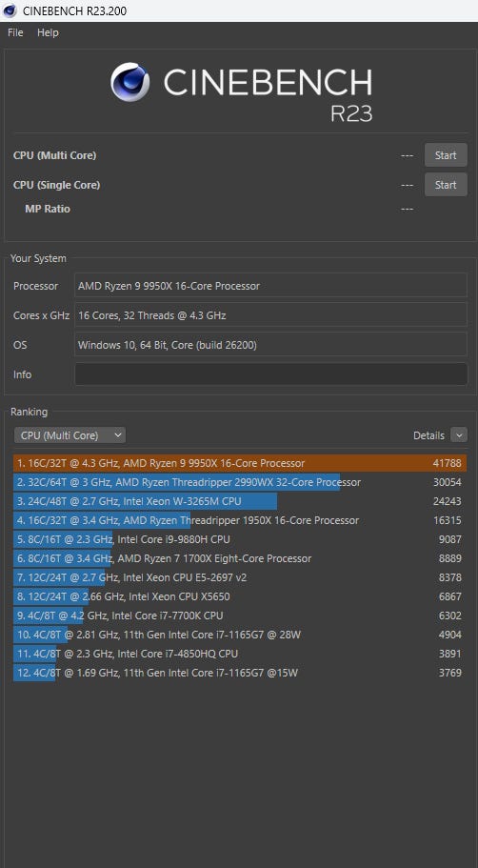Click the Cinebench sphere logo

coord(130,82)
